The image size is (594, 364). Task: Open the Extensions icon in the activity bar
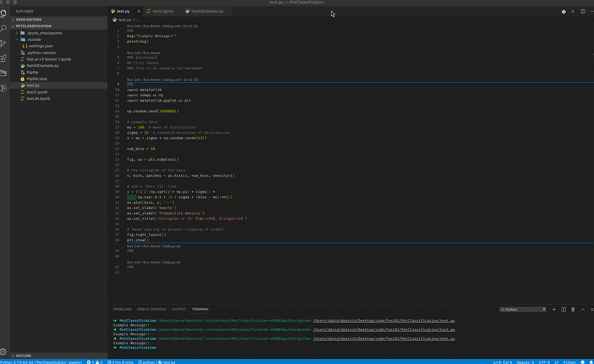[4, 59]
